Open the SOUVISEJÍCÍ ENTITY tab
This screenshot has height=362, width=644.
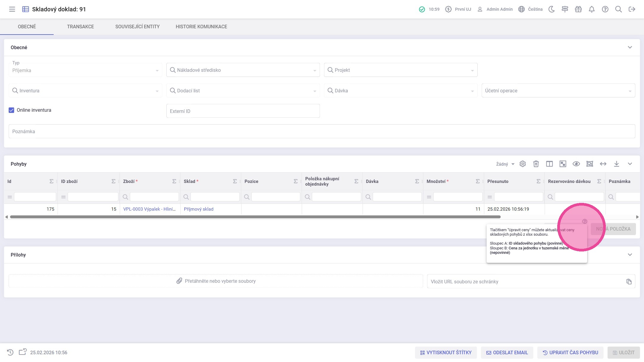[137, 27]
